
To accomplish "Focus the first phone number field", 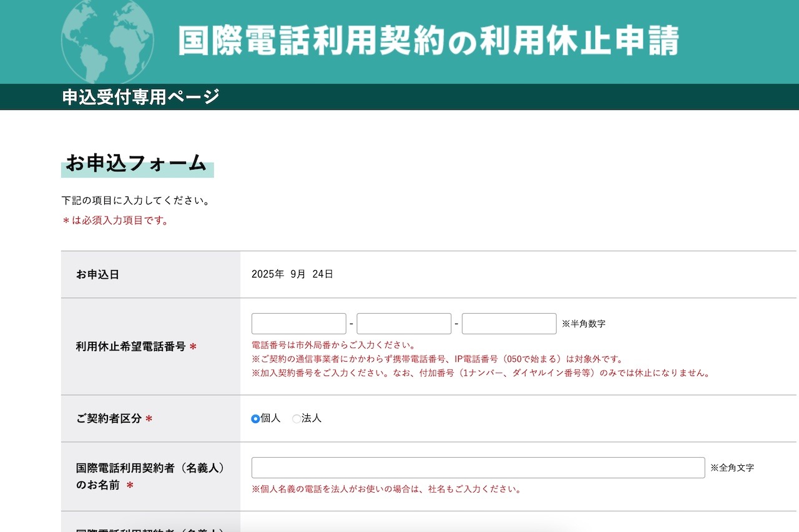I will tap(298, 324).
